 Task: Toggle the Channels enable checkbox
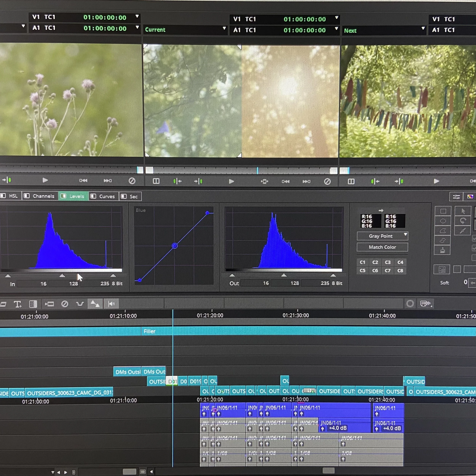coord(27,196)
